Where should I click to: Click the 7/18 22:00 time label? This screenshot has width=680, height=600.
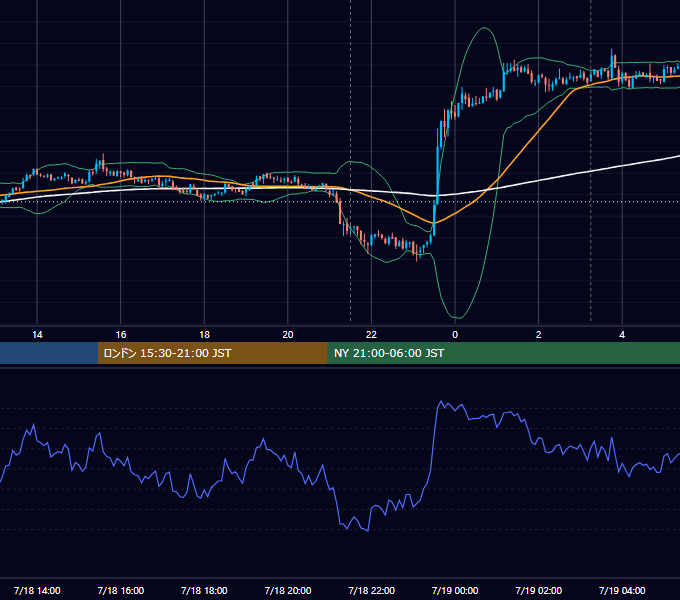tap(371, 590)
